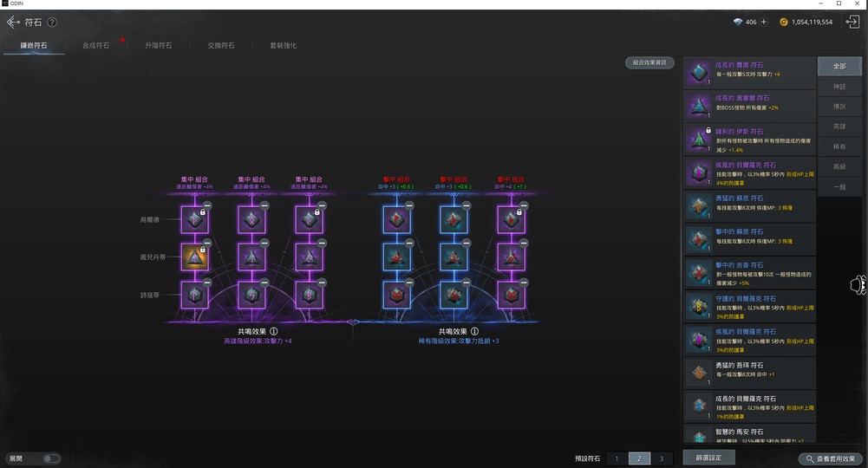
Task: Select last 擊中 column's bottom rune slot
Action: (x=512, y=295)
